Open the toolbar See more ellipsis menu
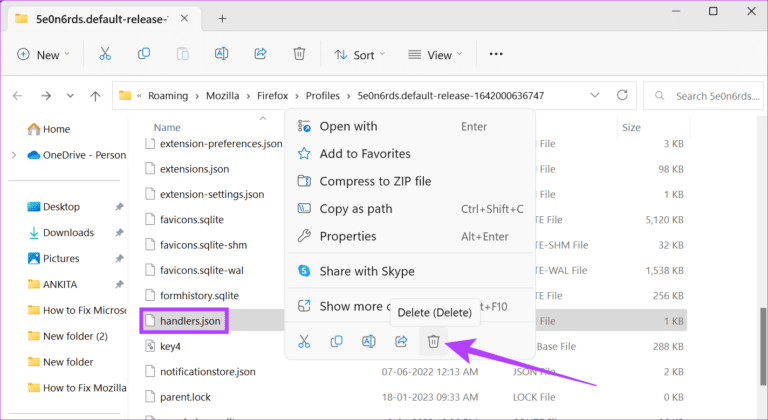768x420 pixels. [x=496, y=54]
